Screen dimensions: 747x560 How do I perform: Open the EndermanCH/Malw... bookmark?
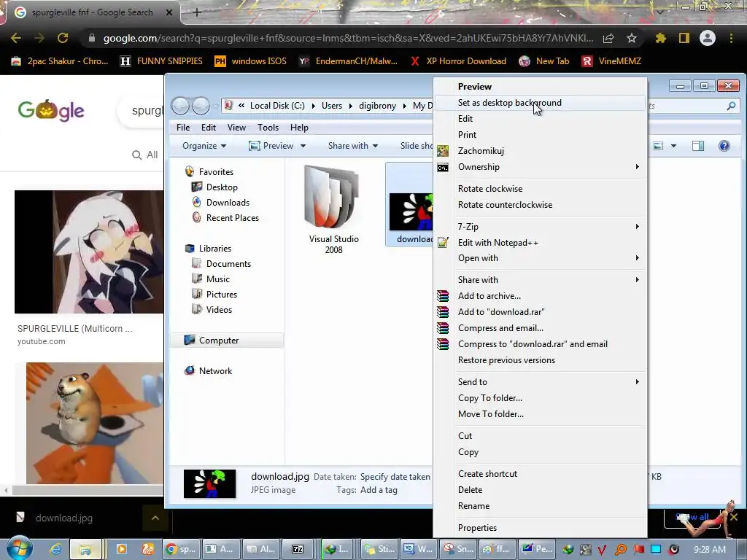pyautogui.click(x=348, y=61)
